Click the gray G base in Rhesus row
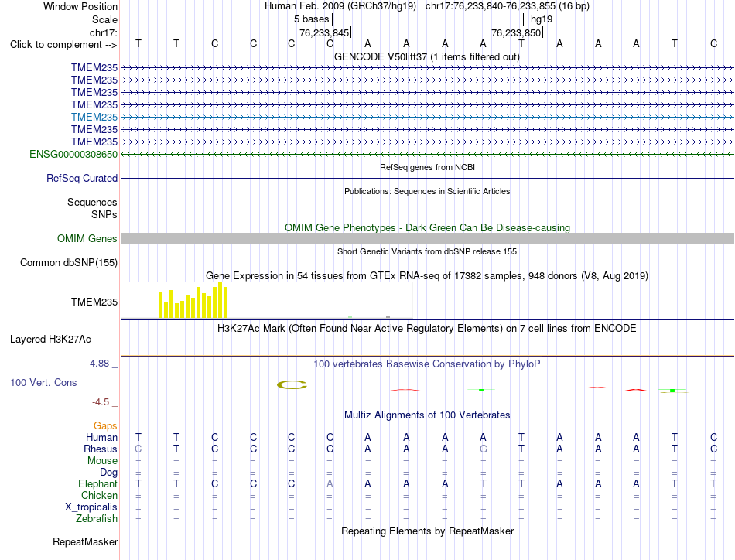 (x=484, y=449)
